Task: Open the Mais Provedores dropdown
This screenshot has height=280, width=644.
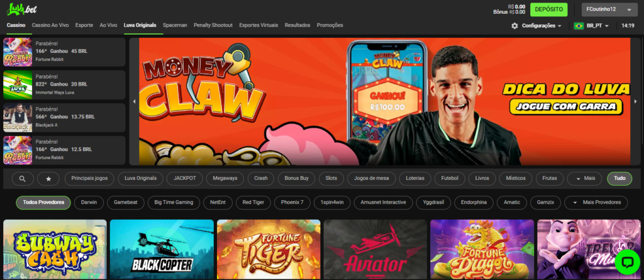Action: click(x=596, y=203)
